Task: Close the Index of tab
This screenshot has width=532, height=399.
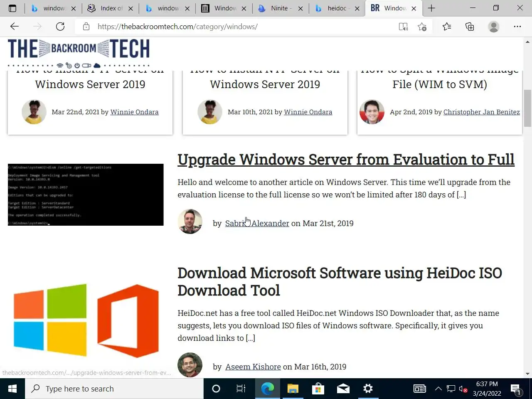Action: (131, 8)
